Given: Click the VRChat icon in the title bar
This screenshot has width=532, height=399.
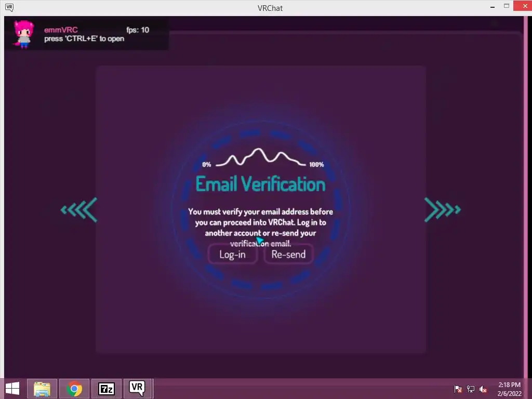Looking at the screenshot, I should (9, 7).
